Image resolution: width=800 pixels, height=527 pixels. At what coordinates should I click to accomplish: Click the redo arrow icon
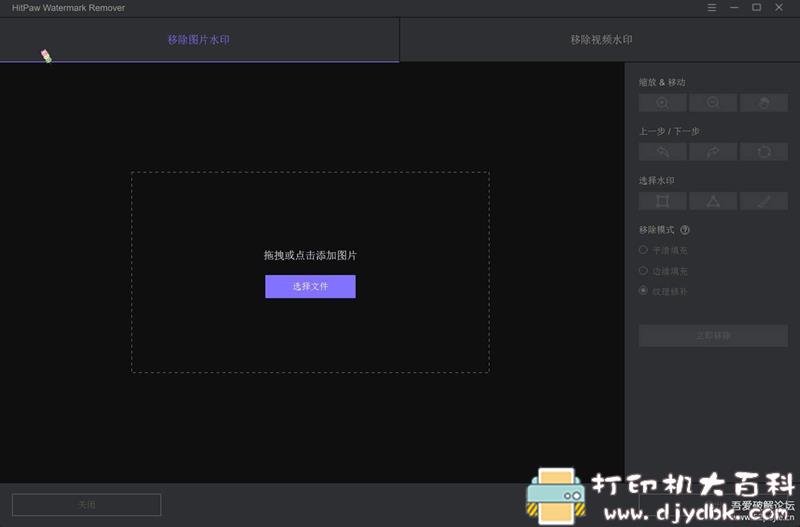point(713,152)
